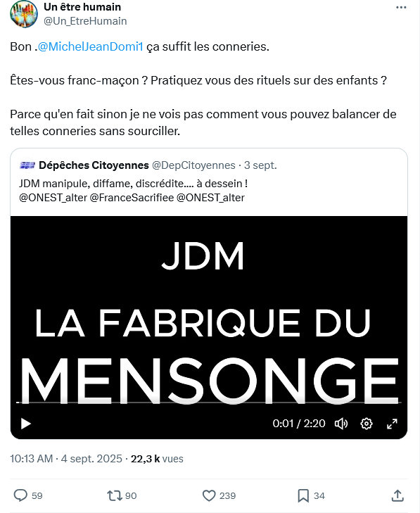Expand the video to fullscreen
This screenshot has width=420, height=513.
tap(392, 424)
